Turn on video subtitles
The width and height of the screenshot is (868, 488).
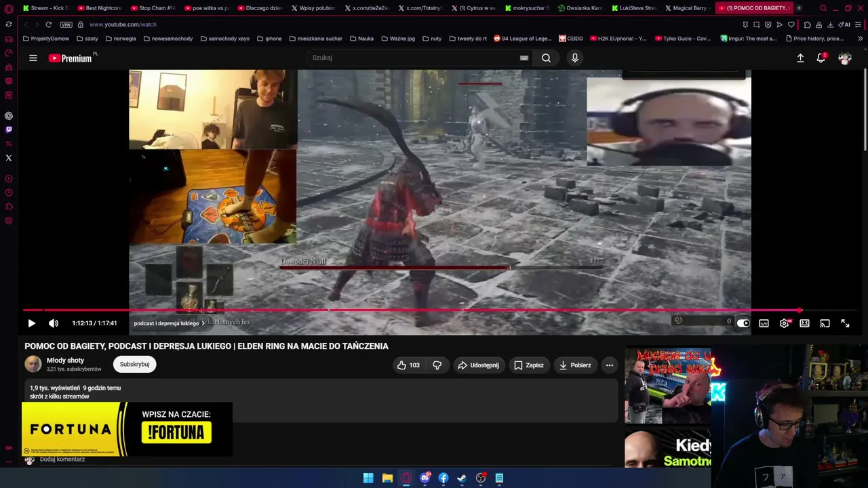point(764,323)
